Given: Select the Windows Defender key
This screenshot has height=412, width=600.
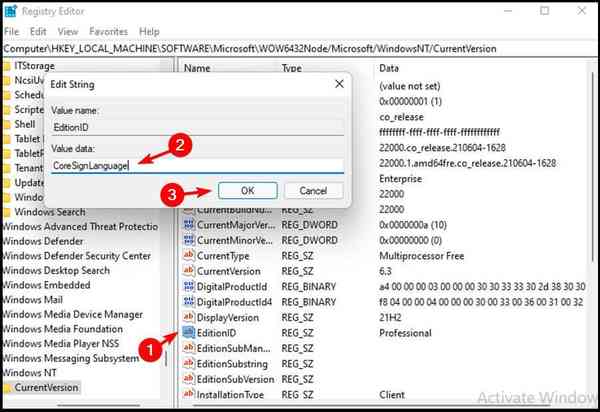Looking at the screenshot, I should pyautogui.click(x=43, y=241).
